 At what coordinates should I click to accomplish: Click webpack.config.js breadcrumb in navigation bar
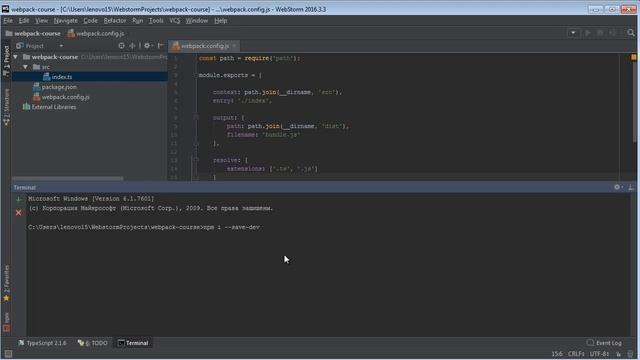pyautogui.click(x=96, y=33)
